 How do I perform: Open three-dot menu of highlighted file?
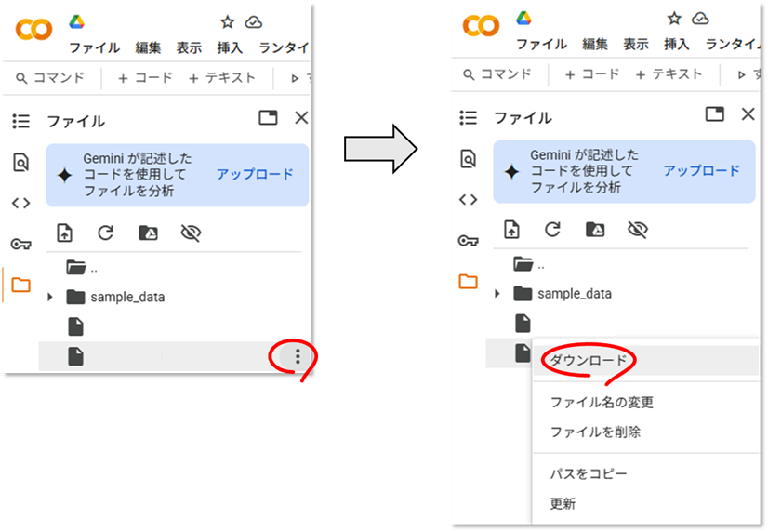298,356
